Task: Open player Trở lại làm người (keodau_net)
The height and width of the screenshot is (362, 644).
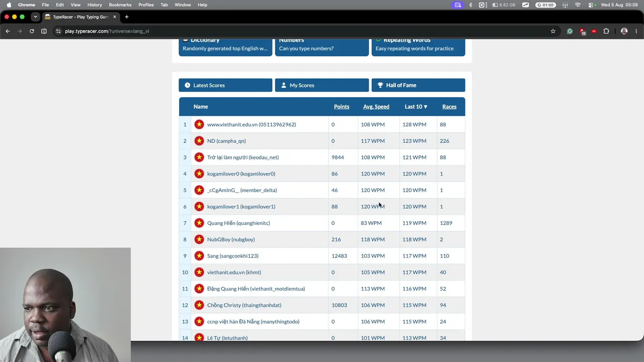Action: (x=243, y=157)
